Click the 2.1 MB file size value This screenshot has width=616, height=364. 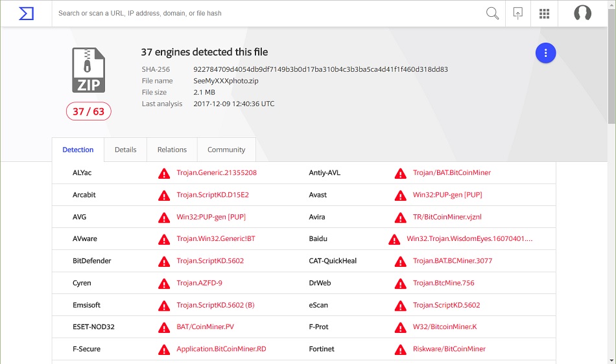(x=204, y=92)
